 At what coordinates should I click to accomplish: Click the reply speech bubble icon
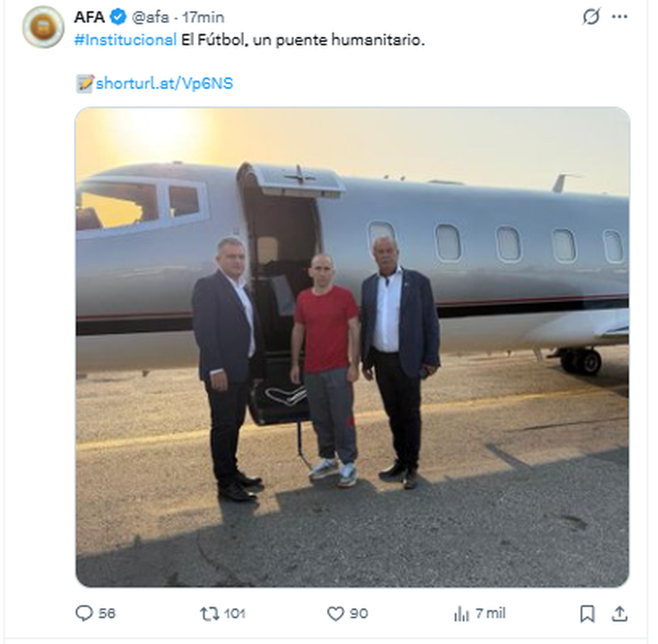tap(83, 613)
